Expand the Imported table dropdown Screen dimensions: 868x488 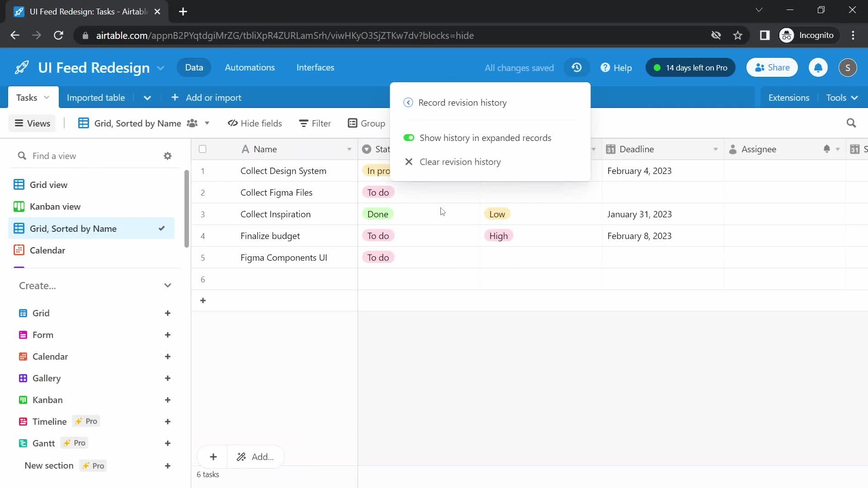[x=147, y=98]
